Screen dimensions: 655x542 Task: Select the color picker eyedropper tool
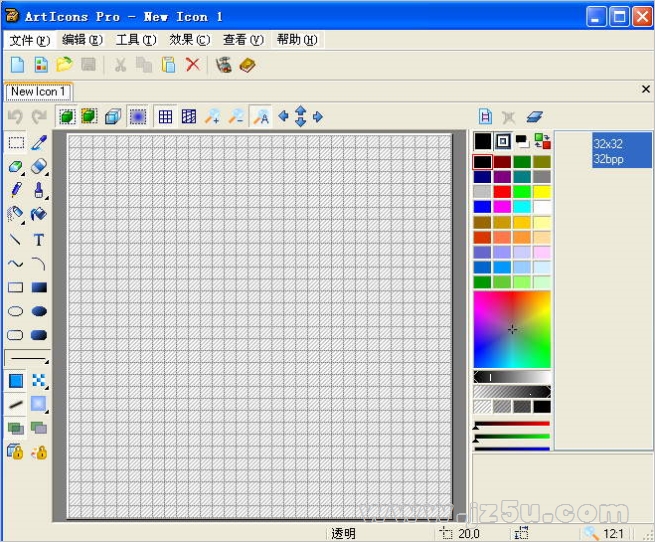39,142
